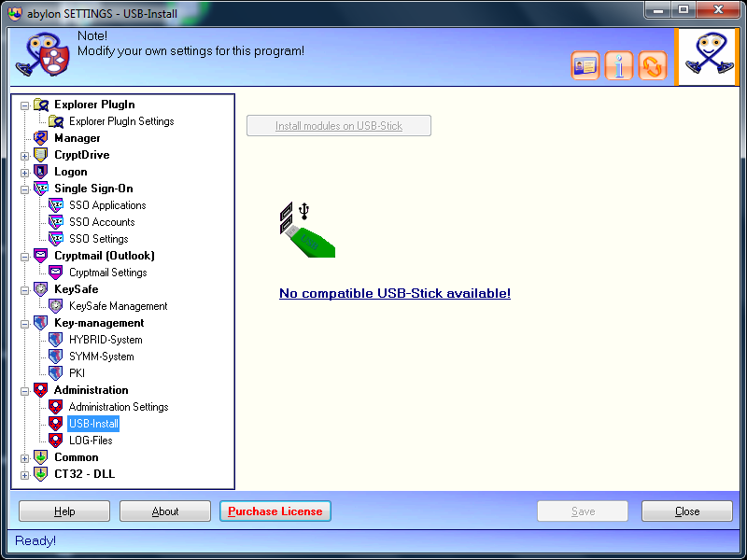Select the Manager tree entry
The width and height of the screenshot is (747, 560).
click(x=78, y=138)
